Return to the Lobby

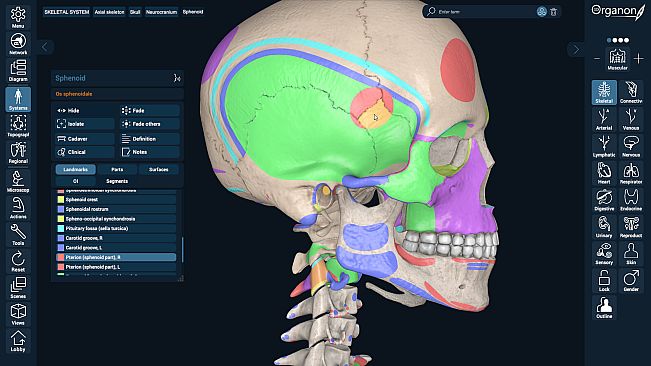(x=18, y=341)
